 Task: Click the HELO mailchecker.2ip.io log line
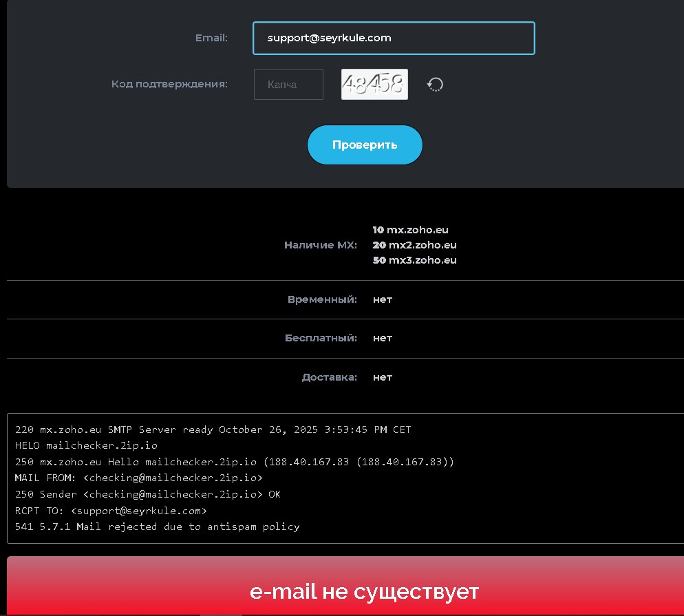[x=86, y=445]
